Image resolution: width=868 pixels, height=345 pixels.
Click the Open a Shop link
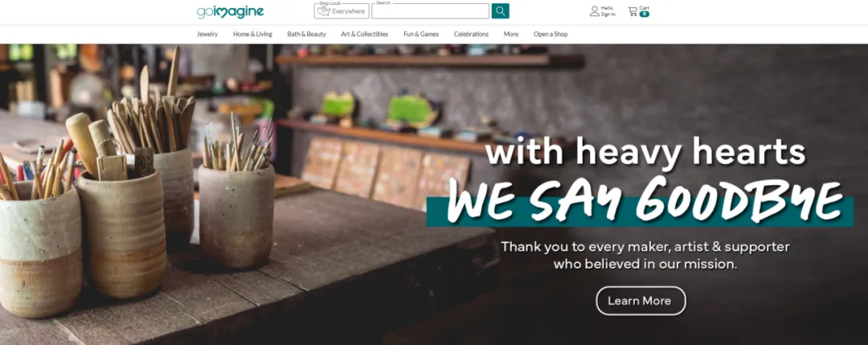[551, 35]
